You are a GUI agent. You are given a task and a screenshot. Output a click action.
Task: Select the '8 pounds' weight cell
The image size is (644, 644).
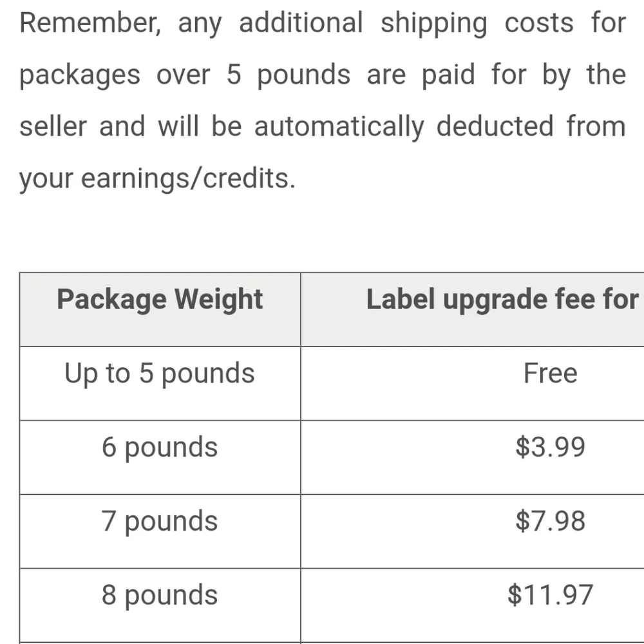160,605
